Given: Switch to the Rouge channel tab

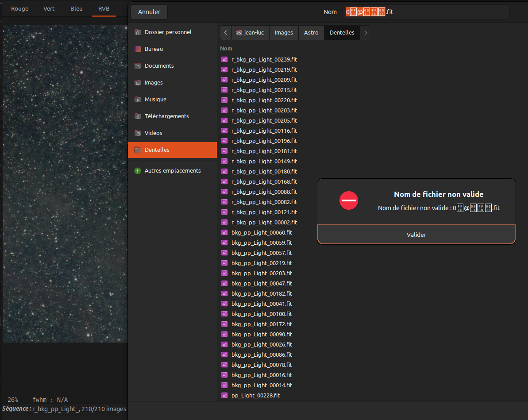Looking at the screenshot, I should point(20,9).
